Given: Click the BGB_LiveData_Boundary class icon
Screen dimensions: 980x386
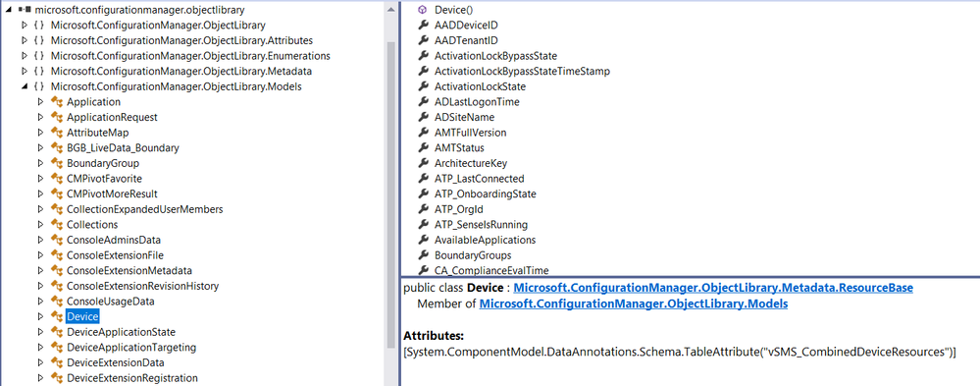Looking at the screenshot, I should tap(57, 147).
